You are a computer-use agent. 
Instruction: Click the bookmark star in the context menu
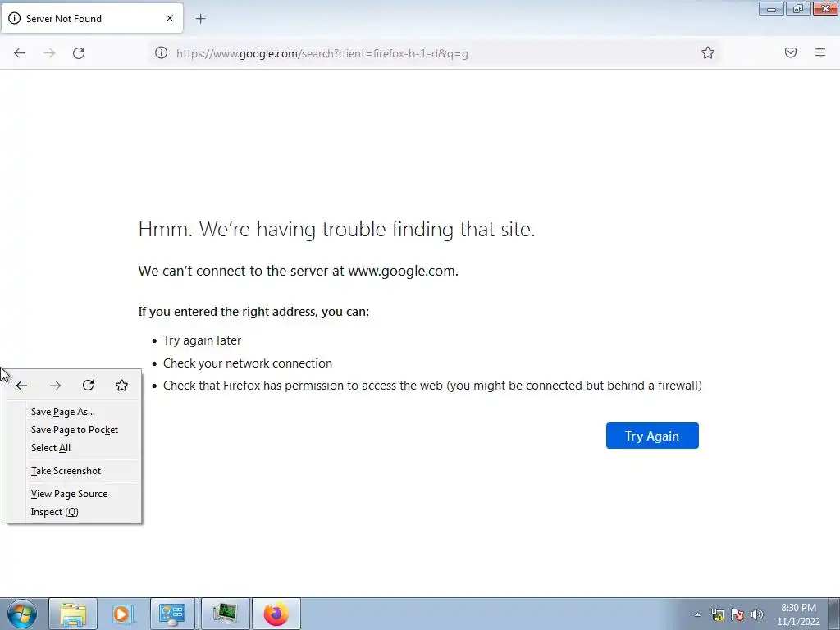(121, 386)
